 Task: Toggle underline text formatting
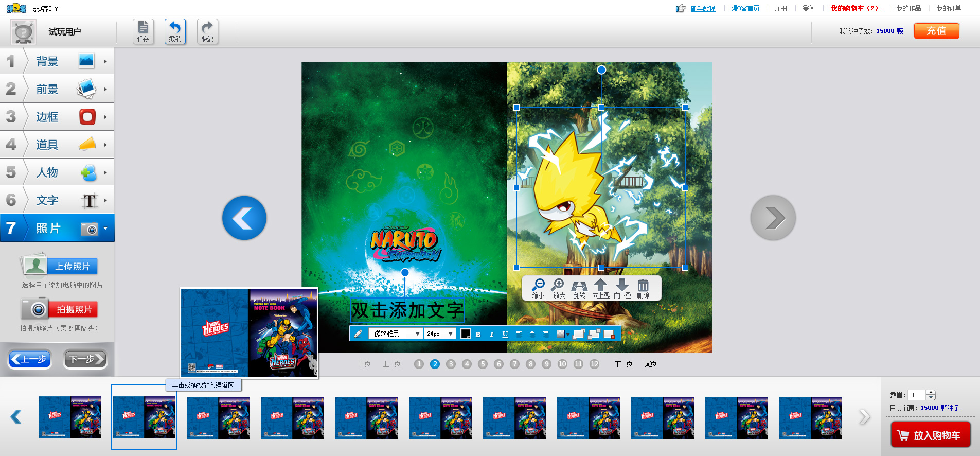click(x=505, y=334)
